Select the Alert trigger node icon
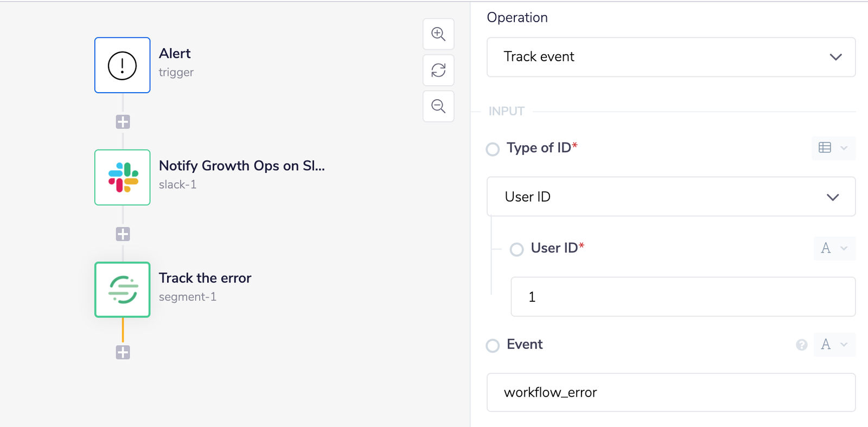The image size is (868, 427). (x=123, y=65)
